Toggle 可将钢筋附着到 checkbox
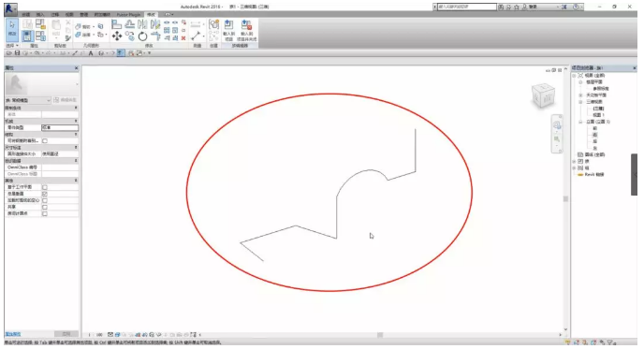 (45, 141)
